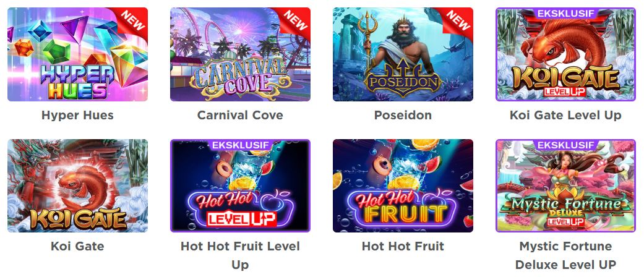Click the Koi Gate Level Up title

[x=565, y=115]
